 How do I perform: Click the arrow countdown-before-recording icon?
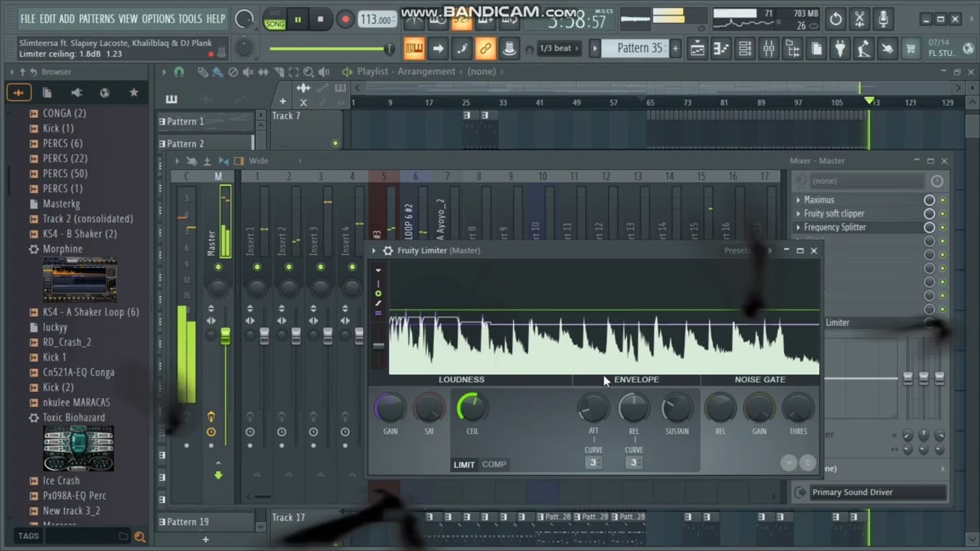[438, 49]
